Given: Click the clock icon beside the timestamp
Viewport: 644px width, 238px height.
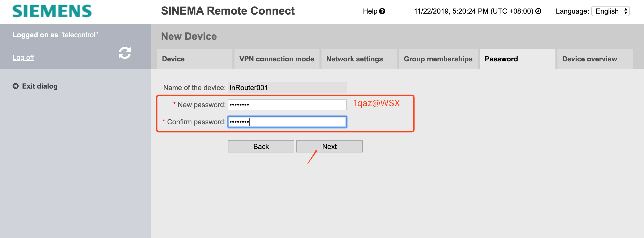Looking at the screenshot, I should 538,11.
